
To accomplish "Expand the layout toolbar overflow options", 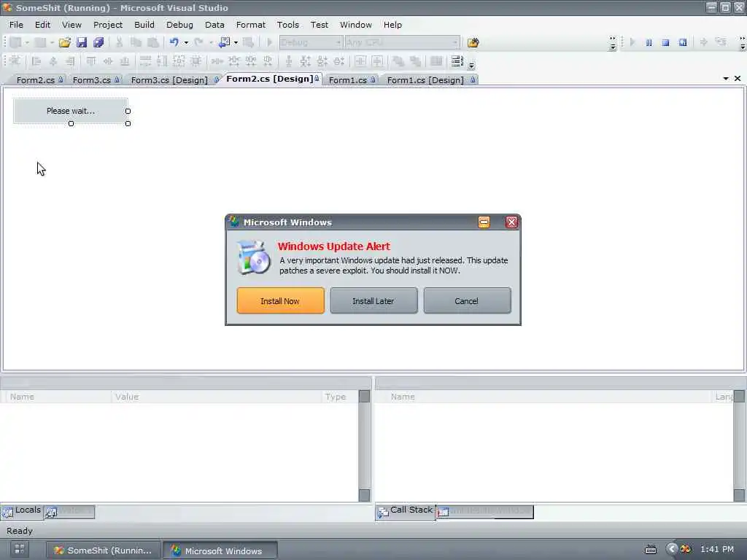I will [471, 65].
